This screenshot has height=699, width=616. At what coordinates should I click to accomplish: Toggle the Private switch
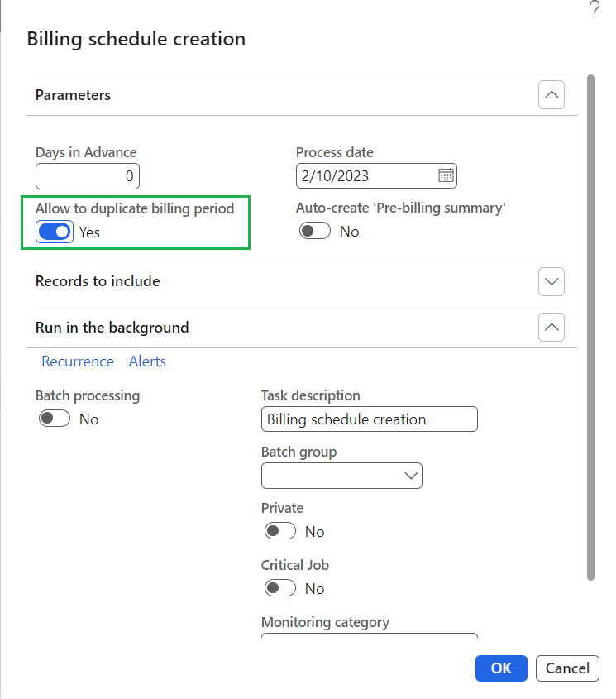pos(280,531)
